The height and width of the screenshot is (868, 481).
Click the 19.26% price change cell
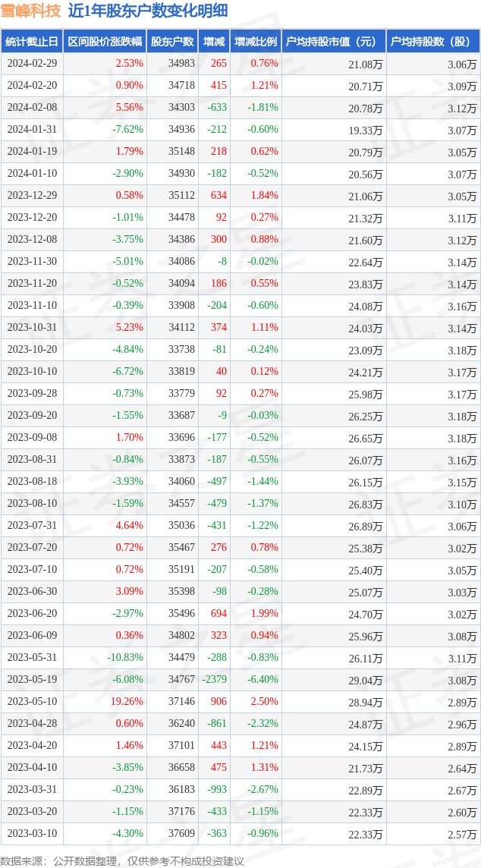pyautogui.click(x=127, y=702)
